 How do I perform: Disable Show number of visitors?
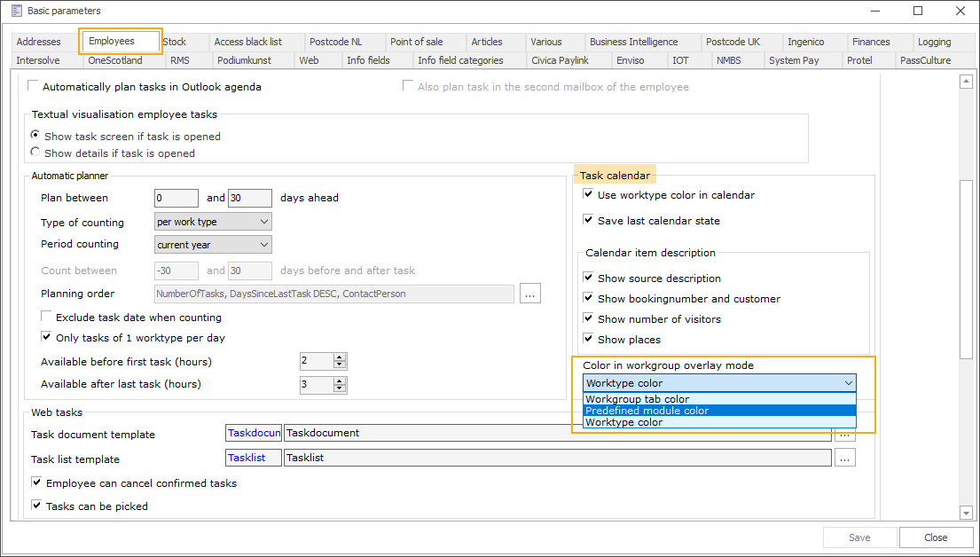pos(588,318)
